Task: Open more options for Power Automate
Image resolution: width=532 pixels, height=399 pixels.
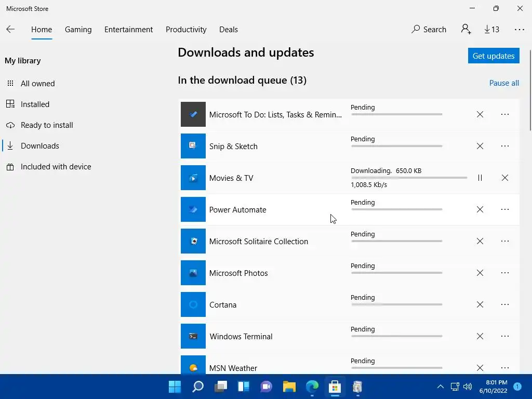Action: click(x=505, y=209)
